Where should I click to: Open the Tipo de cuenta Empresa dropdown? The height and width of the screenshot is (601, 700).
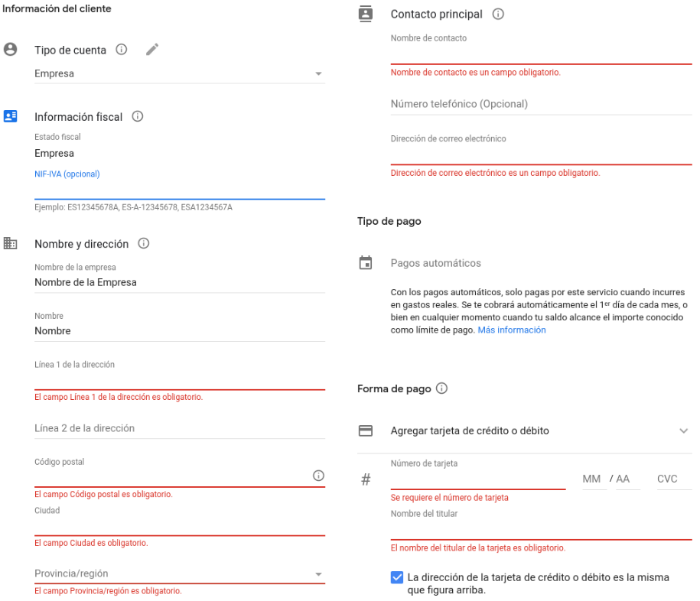click(x=180, y=73)
